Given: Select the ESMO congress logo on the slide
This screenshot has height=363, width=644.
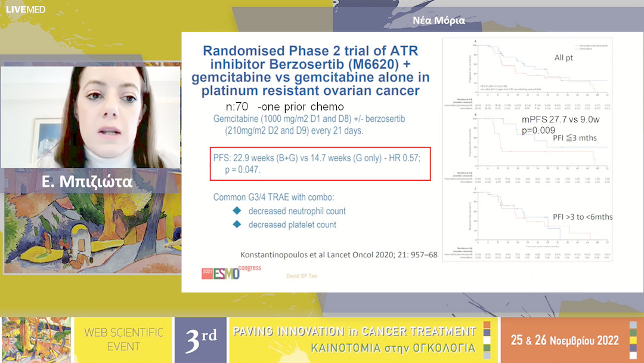Looking at the screenshot, I should point(231,273).
